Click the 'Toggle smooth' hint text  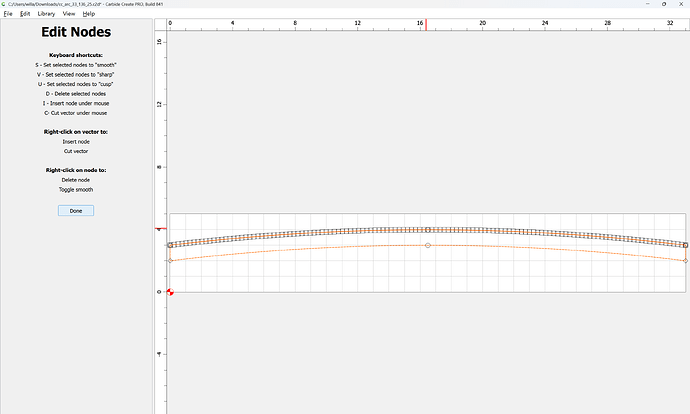point(76,189)
